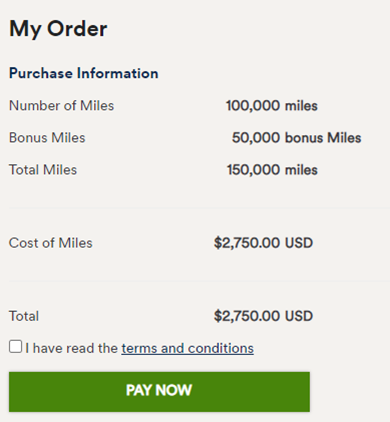This screenshot has width=390, height=422.
Task: Select the My Order heading
Action: (x=58, y=29)
